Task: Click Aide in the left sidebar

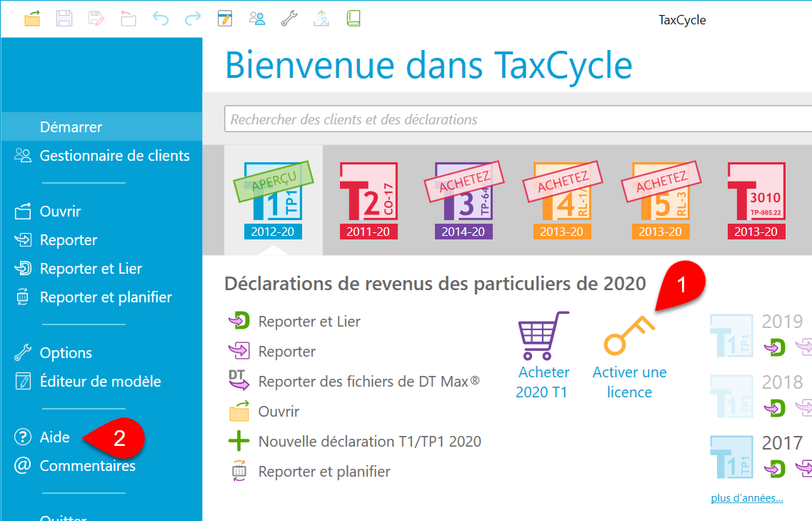Action: [55, 437]
